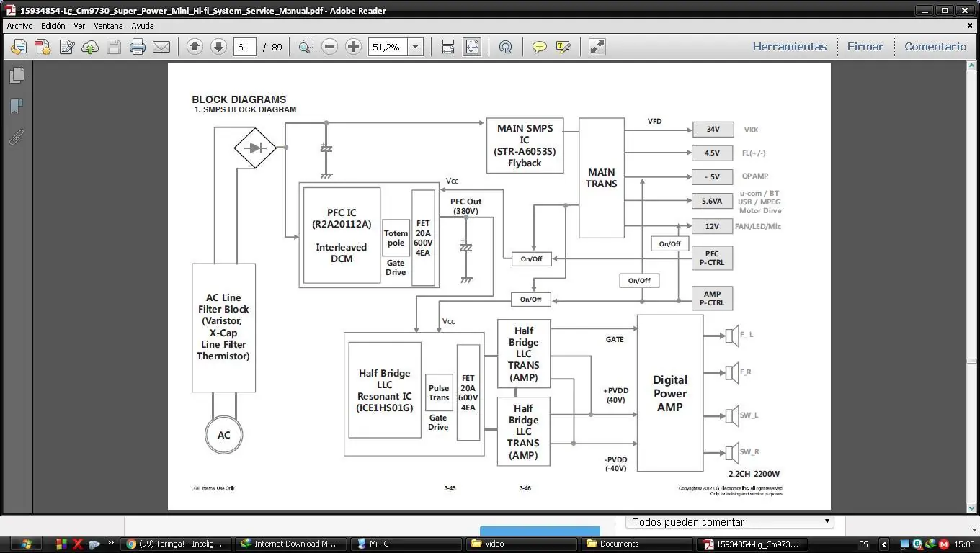980x553 pixels.
Task: Click the Digital Power AMP block text
Action: pyautogui.click(x=670, y=393)
